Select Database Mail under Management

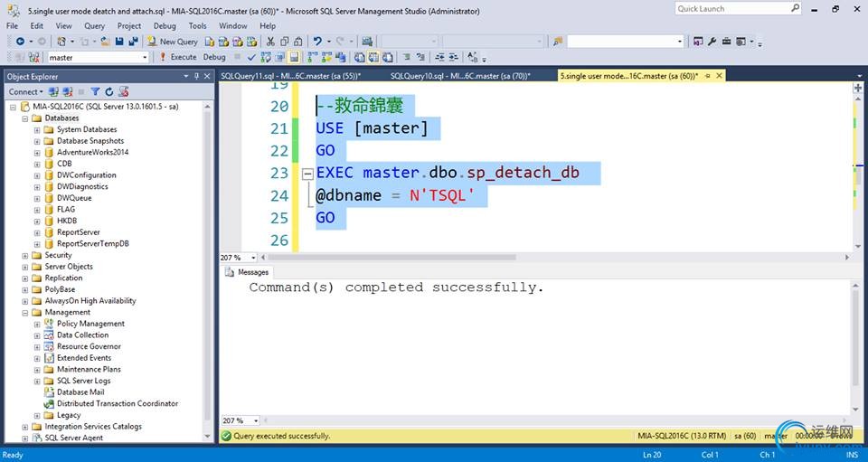[80, 392]
